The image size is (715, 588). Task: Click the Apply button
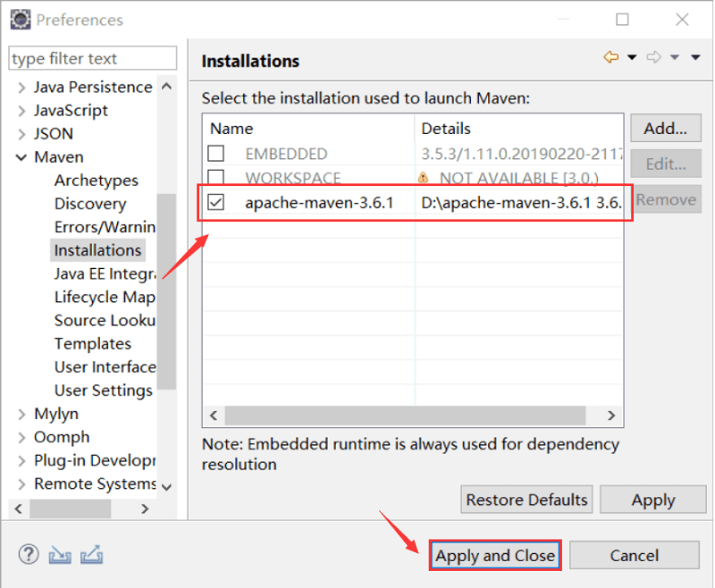653,500
